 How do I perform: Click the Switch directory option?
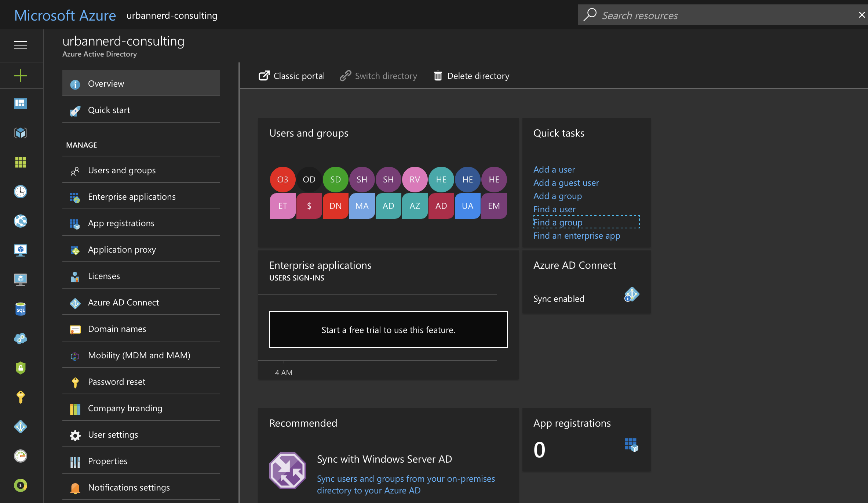(379, 76)
